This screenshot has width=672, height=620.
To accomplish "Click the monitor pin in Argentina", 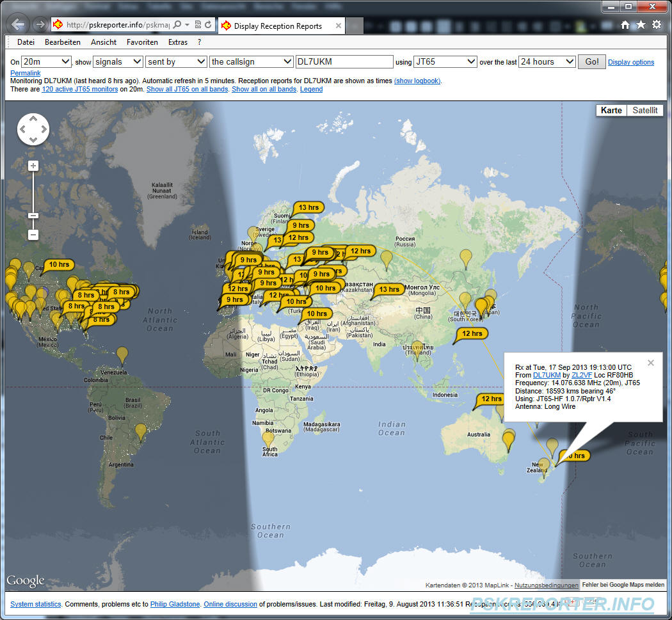I will (141, 432).
